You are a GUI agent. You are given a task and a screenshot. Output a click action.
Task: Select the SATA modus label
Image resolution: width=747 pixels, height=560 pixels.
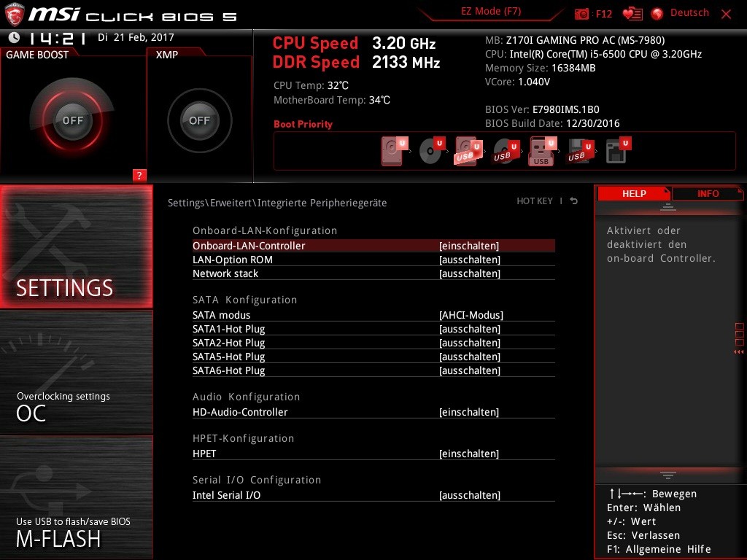[x=222, y=315]
